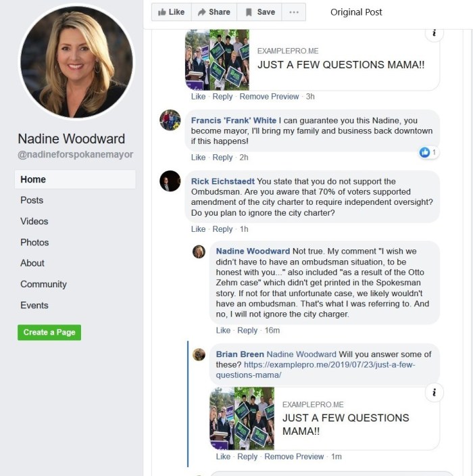View Nadine Woodward's large profile picture
The image size is (473, 476).
click(76, 62)
